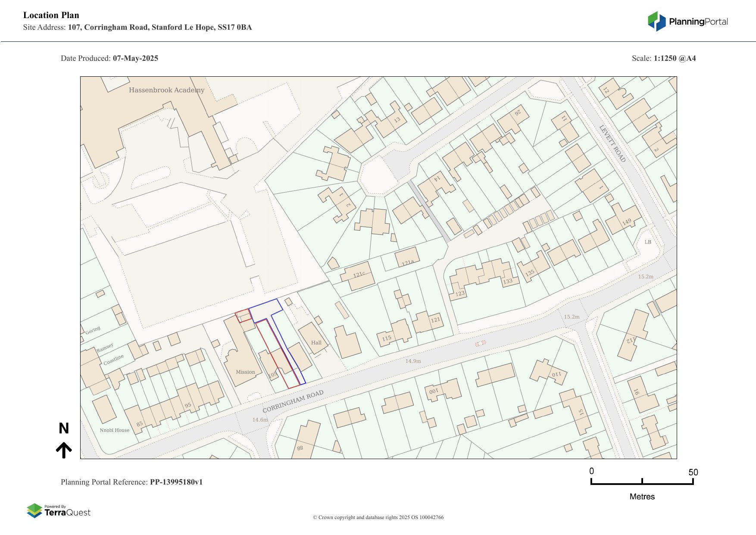
Task: Click the 0–50 metres scale bar
Action: click(x=642, y=482)
